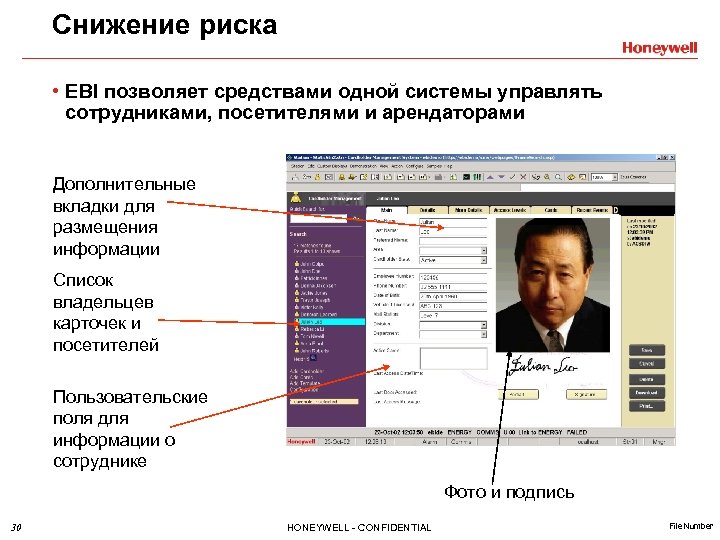Screen dimensions: 720x540
Task: Click the Cardholder Management person icon
Action: pos(295,198)
